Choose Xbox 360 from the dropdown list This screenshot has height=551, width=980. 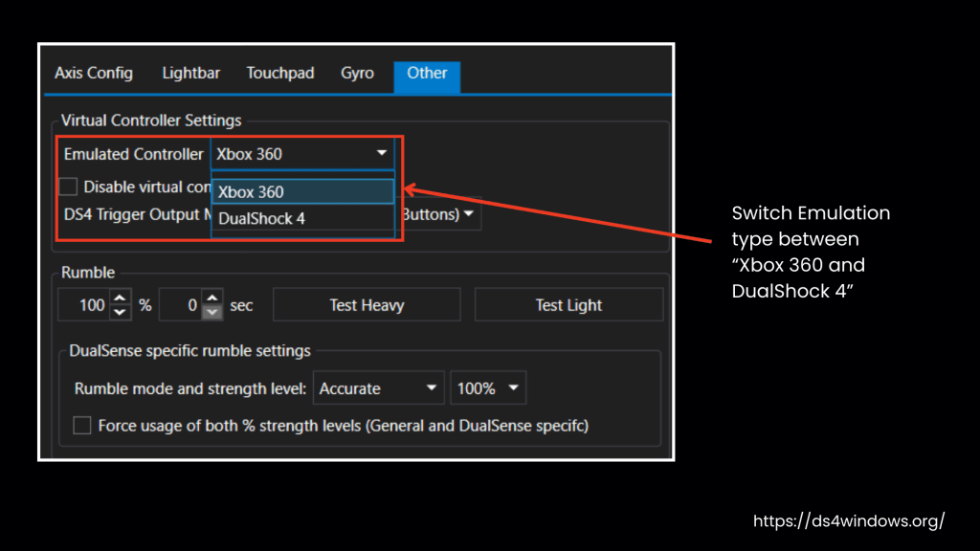pos(302,191)
